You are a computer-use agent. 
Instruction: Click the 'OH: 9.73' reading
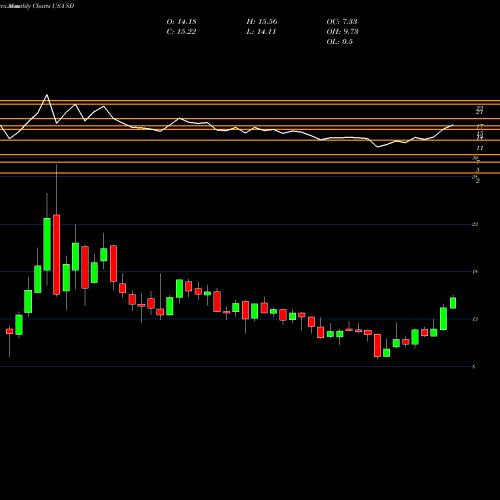[x=342, y=32]
